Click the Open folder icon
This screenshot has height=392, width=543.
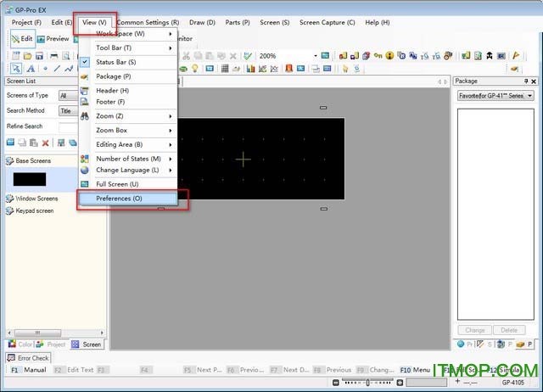tap(29, 55)
